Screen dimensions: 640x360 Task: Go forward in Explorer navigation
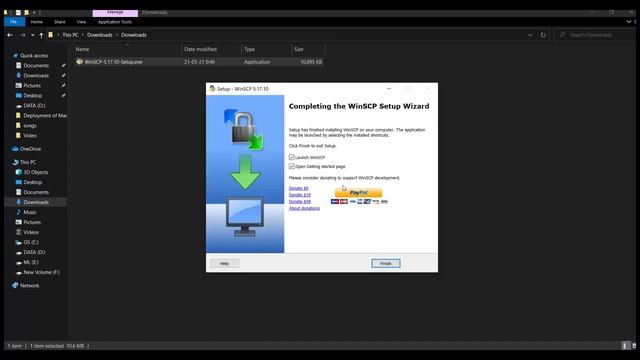point(23,35)
